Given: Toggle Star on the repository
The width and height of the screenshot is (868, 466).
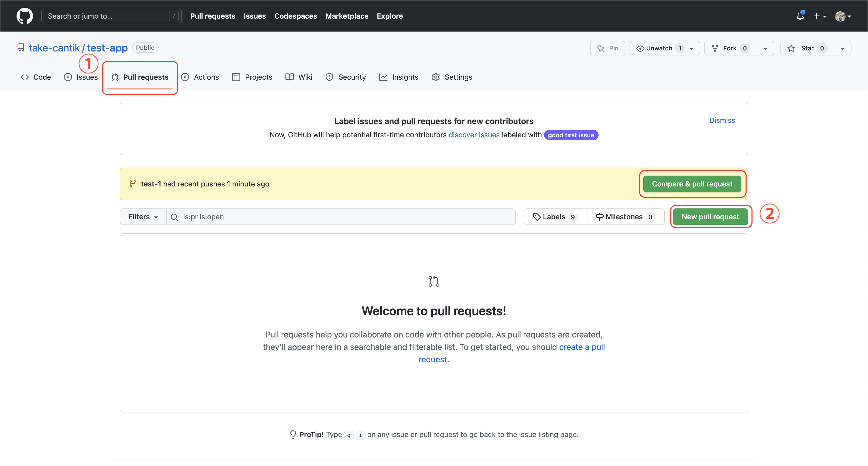Looking at the screenshot, I should [807, 48].
